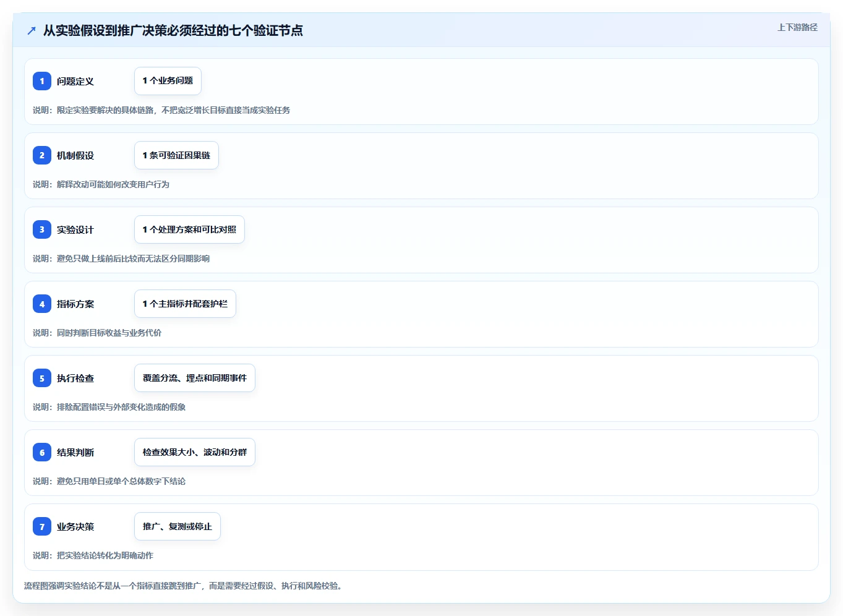
Task: Click the note 排除配置错误与外部变化造成的假象
Action: (109, 407)
